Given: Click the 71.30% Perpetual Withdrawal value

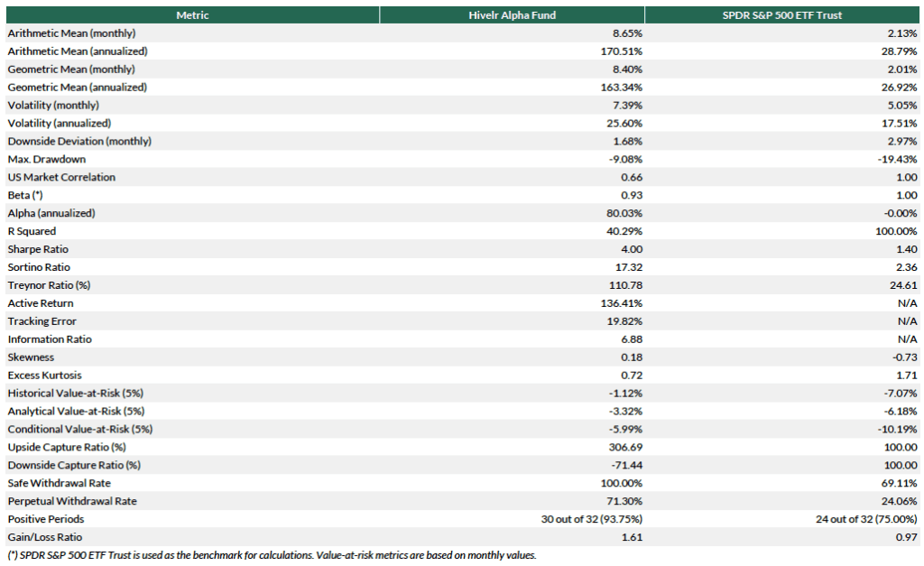Looking at the screenshot, I should click(x=624, y=501).
